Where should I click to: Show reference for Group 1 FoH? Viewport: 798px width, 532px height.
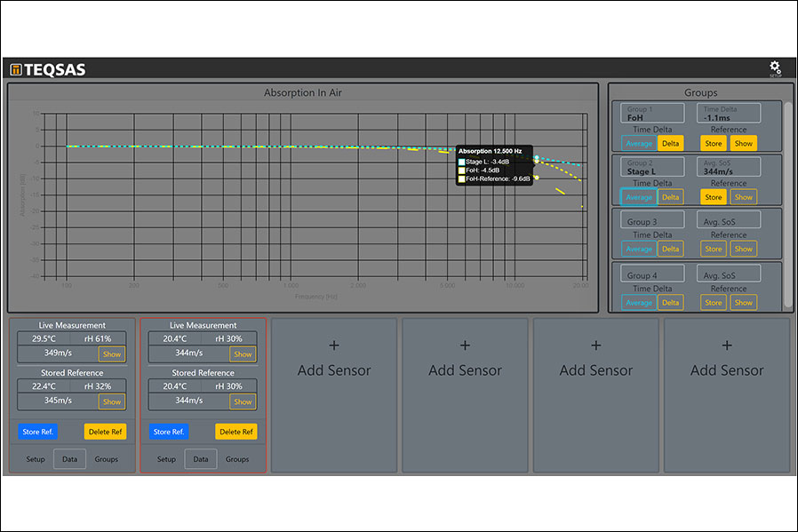coord(743,143)
